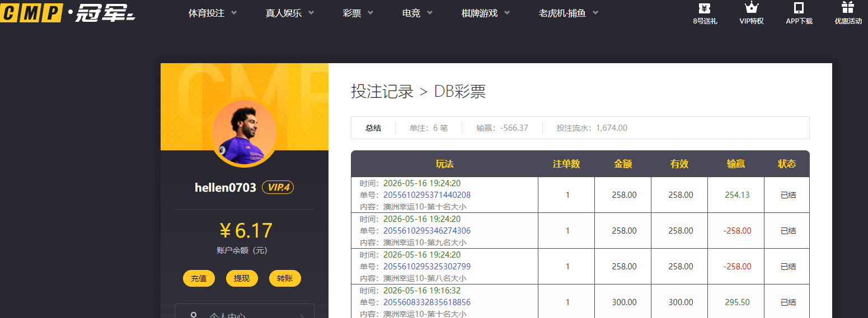Open the 老虎机·捕鱼 menu
The image size is (868, 318).
(x=562, y=13)
